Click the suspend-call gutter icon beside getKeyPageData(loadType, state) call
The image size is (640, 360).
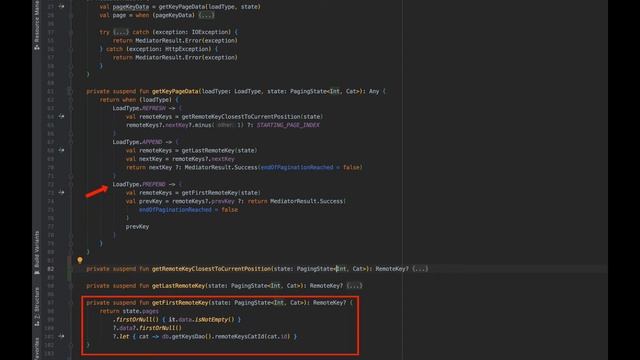click(61, 7)
